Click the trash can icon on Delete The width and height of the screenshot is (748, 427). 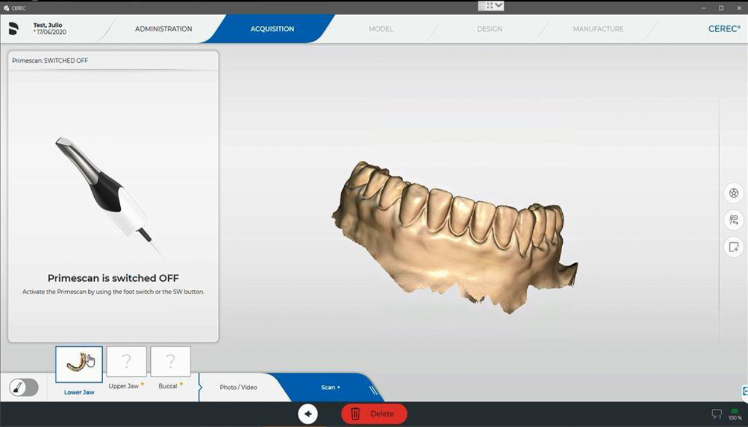tap(355, 414)
